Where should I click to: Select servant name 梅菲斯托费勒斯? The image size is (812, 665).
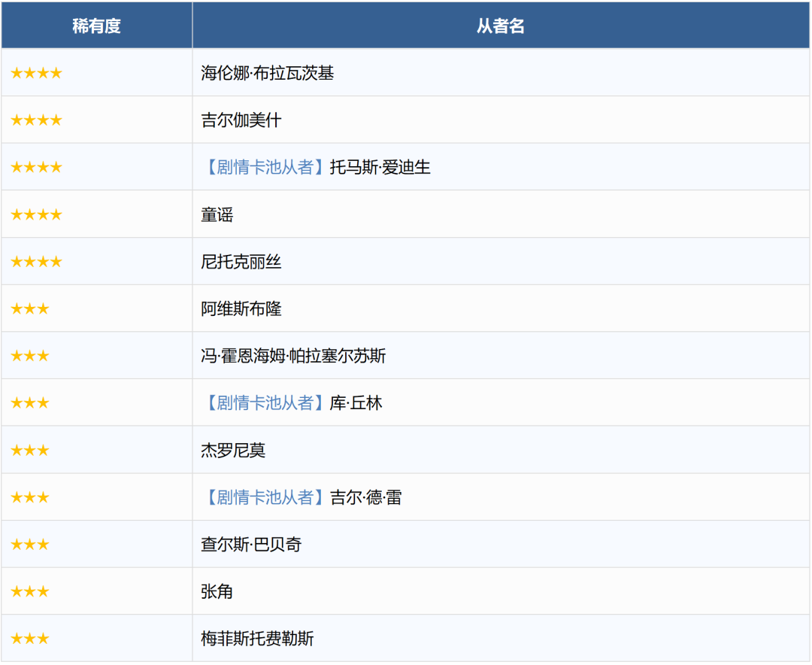click(x=257, y=639)
